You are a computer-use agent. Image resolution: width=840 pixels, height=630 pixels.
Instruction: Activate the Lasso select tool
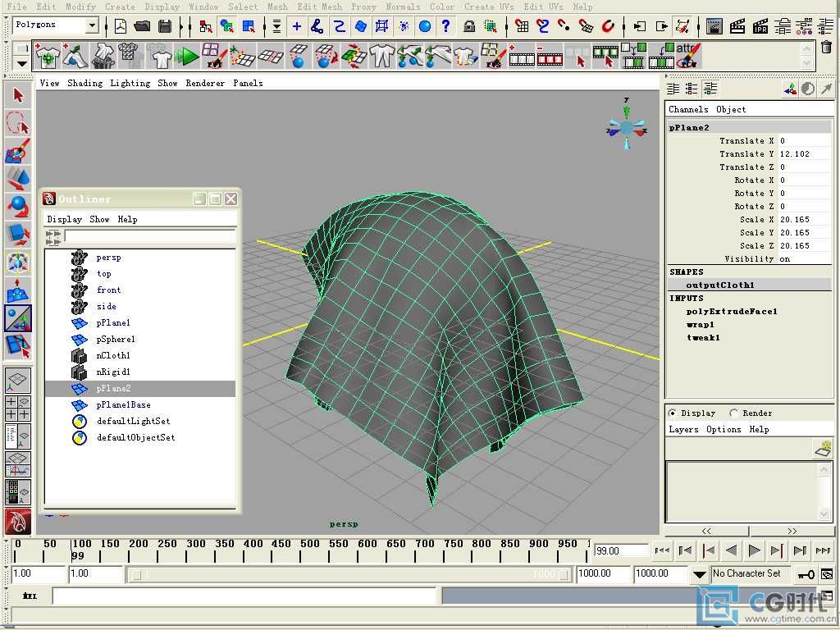coord(18,123)
